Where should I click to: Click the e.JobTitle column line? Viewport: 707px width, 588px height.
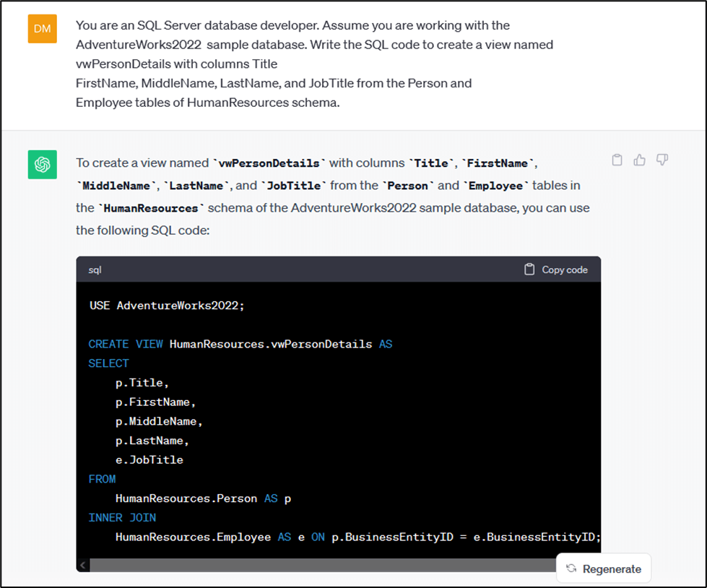coord(149,459)
